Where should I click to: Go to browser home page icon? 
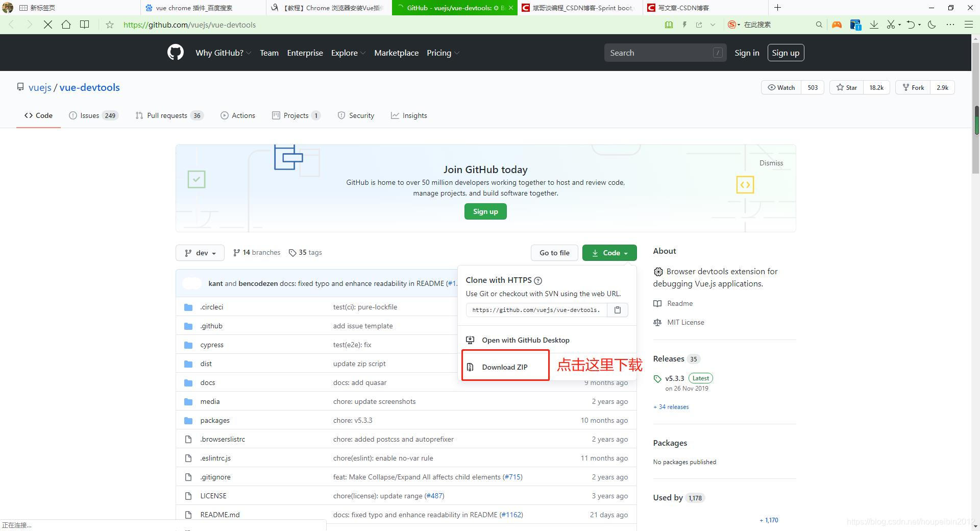tap(66, 25)
